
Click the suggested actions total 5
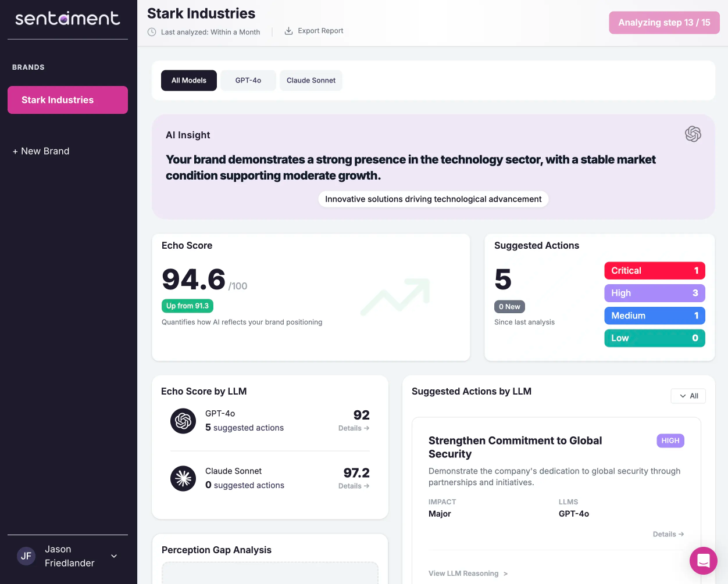(x=503, y=280)
